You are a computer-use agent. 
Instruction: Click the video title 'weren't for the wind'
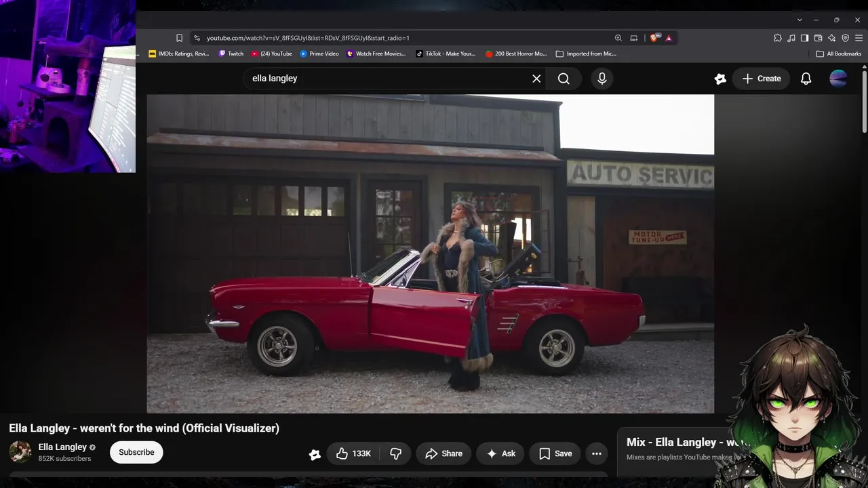144,428
